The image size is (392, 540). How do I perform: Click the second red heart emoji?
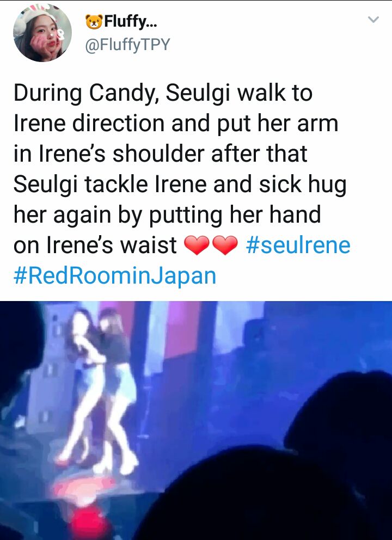pyautogui.click(x=225, y=245)
